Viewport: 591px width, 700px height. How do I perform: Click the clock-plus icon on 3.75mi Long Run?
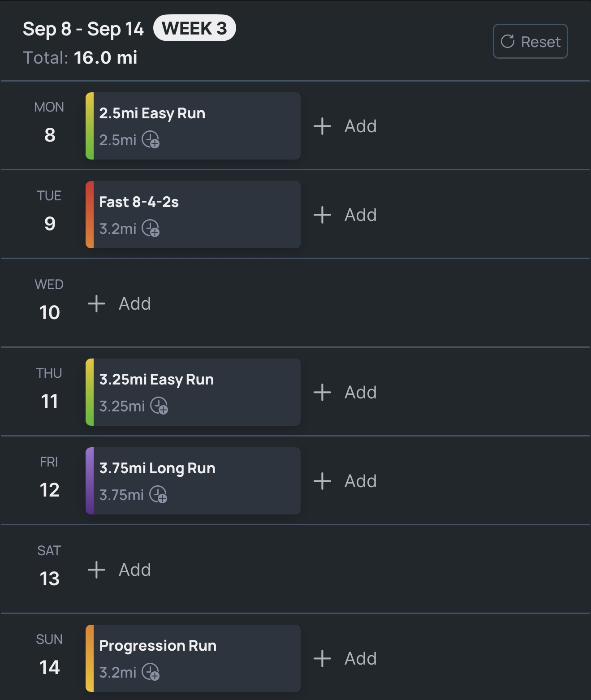pos(158,495)
